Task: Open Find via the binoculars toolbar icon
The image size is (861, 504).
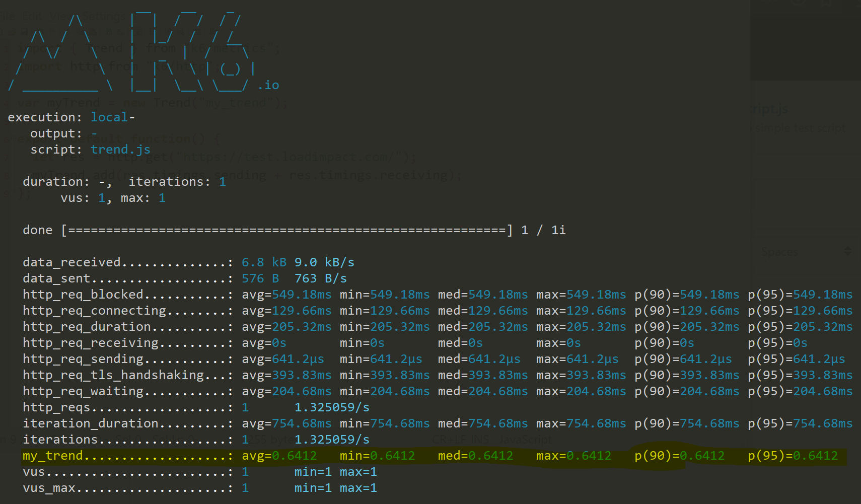Action: tap(109, 31)
